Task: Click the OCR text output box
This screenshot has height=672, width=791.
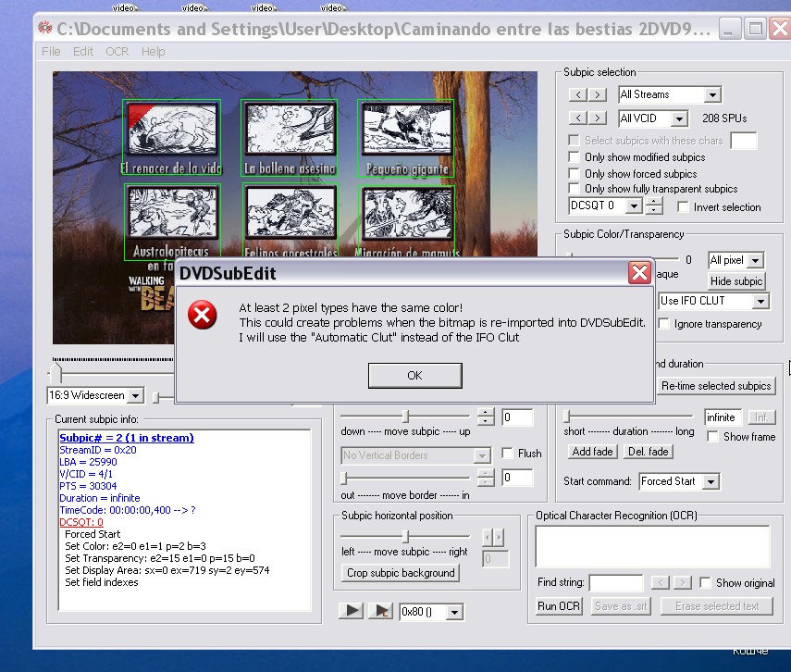Action: click(x=652, y=546)
